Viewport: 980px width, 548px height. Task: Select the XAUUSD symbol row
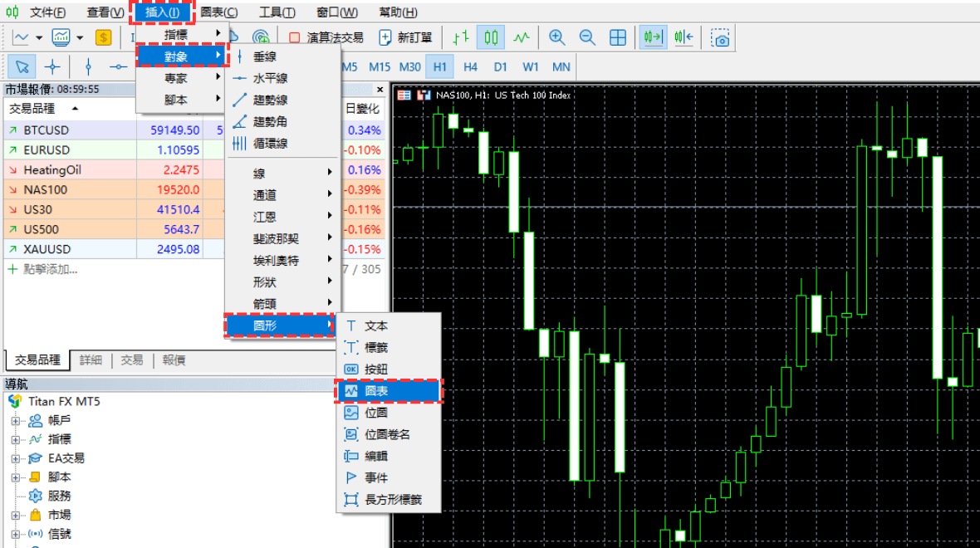(47, 249)
